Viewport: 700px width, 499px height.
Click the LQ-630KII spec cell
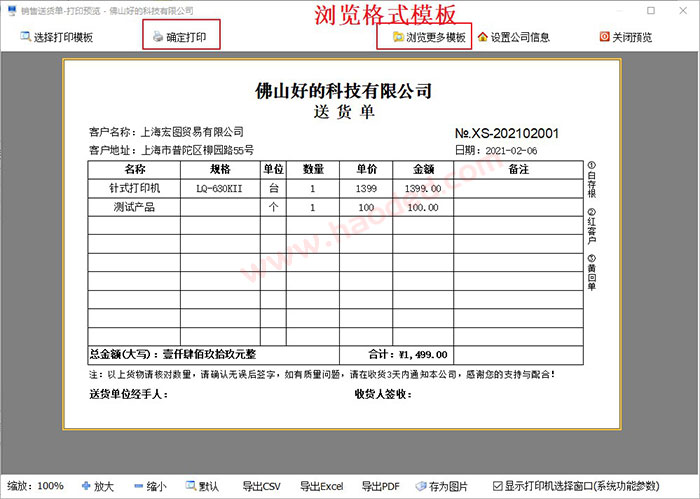pos(219,189)
